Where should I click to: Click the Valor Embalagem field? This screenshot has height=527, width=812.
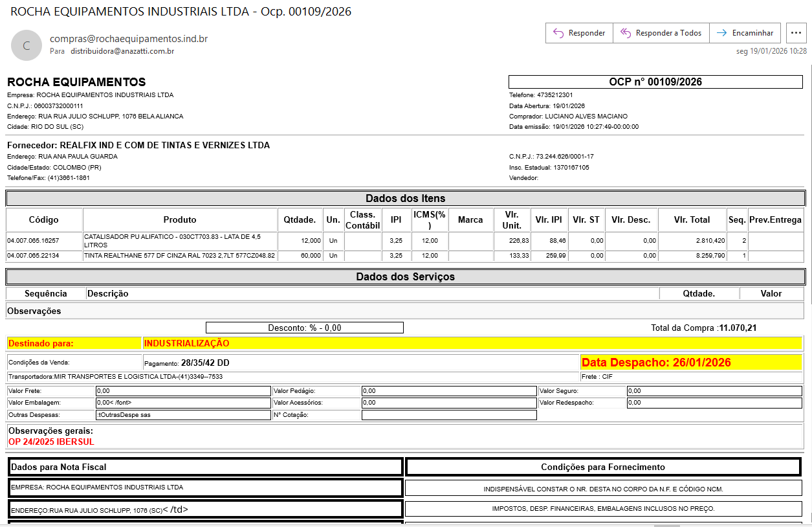[183, 403]
